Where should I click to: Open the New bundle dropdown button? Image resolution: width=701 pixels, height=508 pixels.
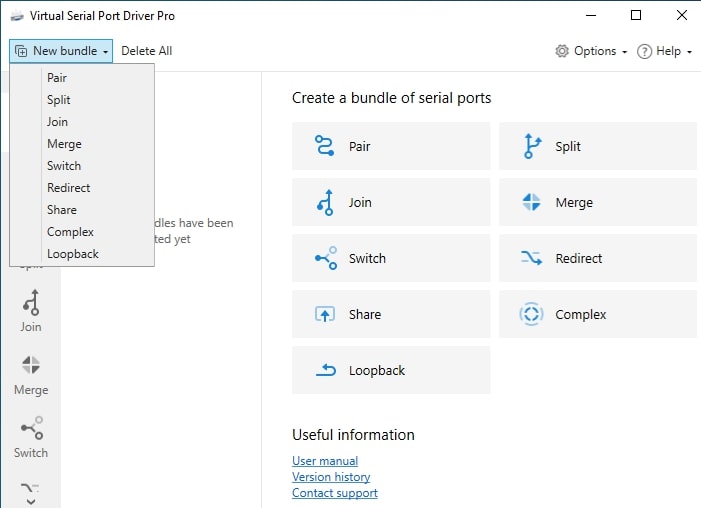pyautogui.click(x=61, y=51)
